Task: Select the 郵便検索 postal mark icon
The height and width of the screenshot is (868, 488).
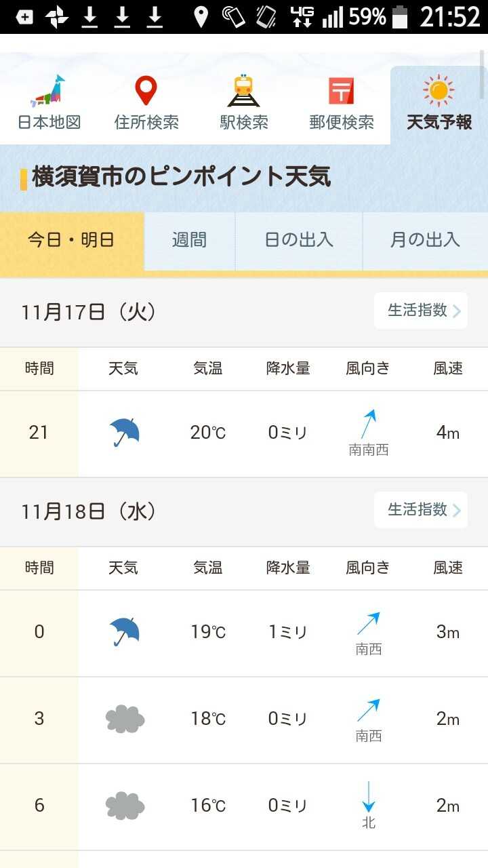Action: tap(341, 91)
